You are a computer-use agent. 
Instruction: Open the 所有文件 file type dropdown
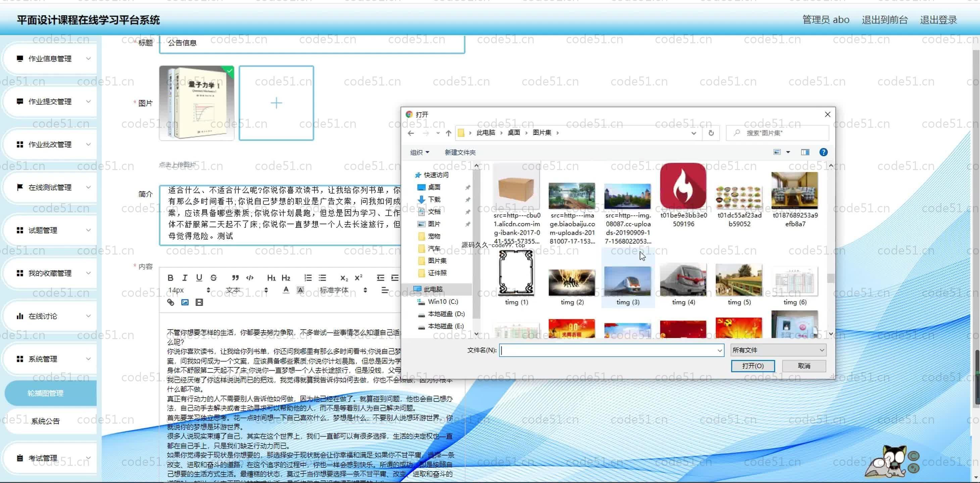(778, 350)
